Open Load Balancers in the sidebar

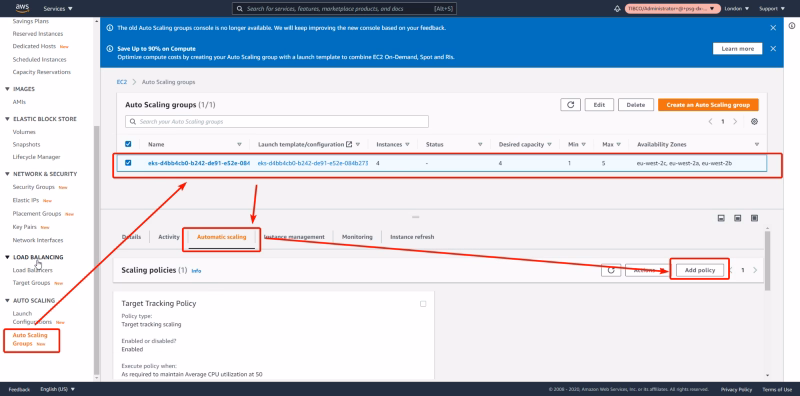coord(32,270)
